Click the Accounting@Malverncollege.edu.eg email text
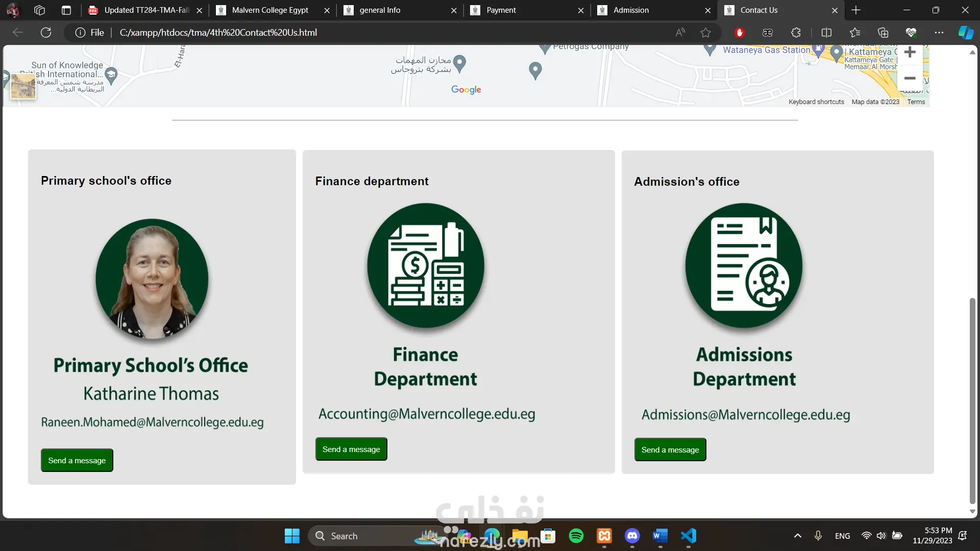 pyautogui.click(x=427, y=414)
